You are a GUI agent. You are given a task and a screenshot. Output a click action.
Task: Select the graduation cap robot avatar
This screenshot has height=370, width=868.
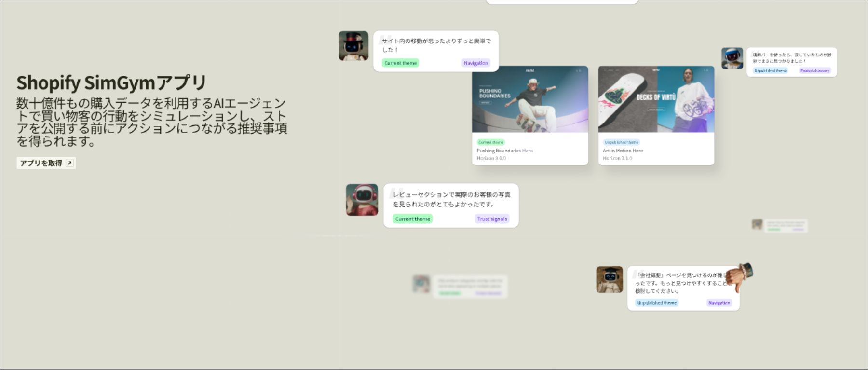(610, 279)
